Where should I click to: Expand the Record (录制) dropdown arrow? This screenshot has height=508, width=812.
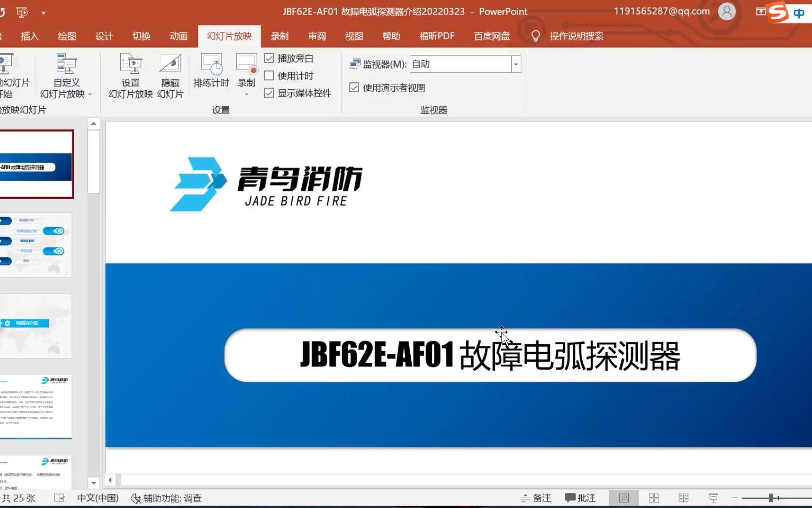(x=246, y=94)
